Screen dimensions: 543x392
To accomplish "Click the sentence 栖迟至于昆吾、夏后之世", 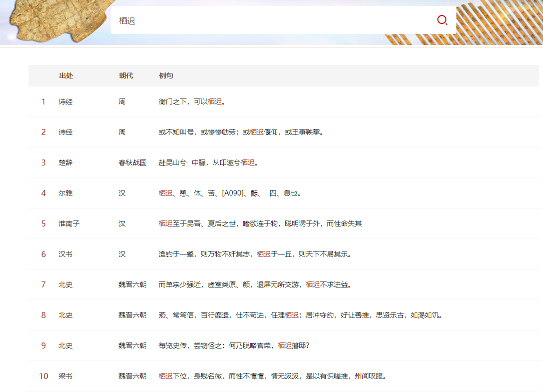I will click(x=260, y=223).
